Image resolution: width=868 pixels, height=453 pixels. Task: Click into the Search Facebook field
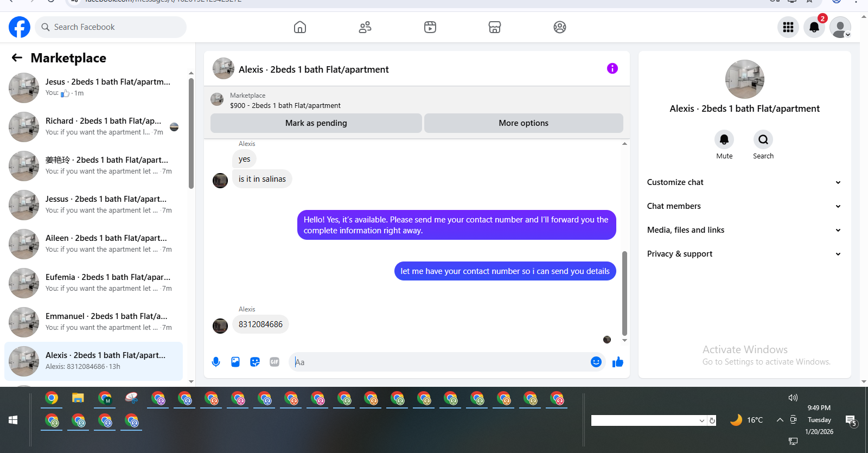(x=111, y=27)
